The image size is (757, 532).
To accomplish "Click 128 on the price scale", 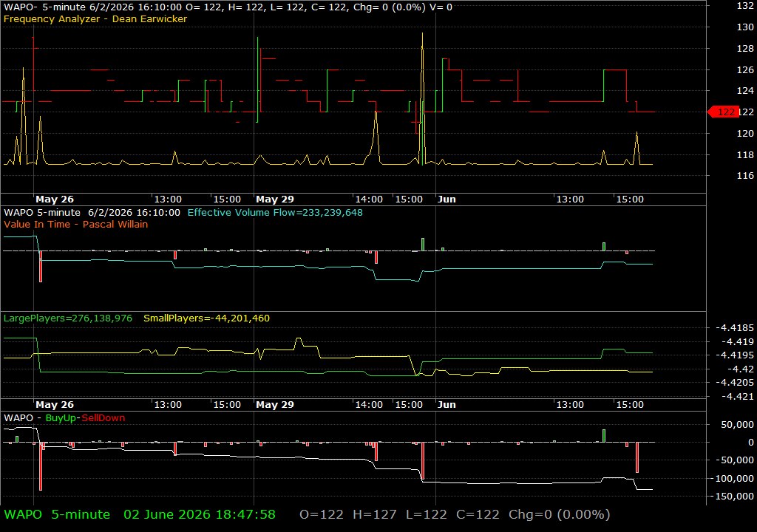I will click(x=745, y=48).
